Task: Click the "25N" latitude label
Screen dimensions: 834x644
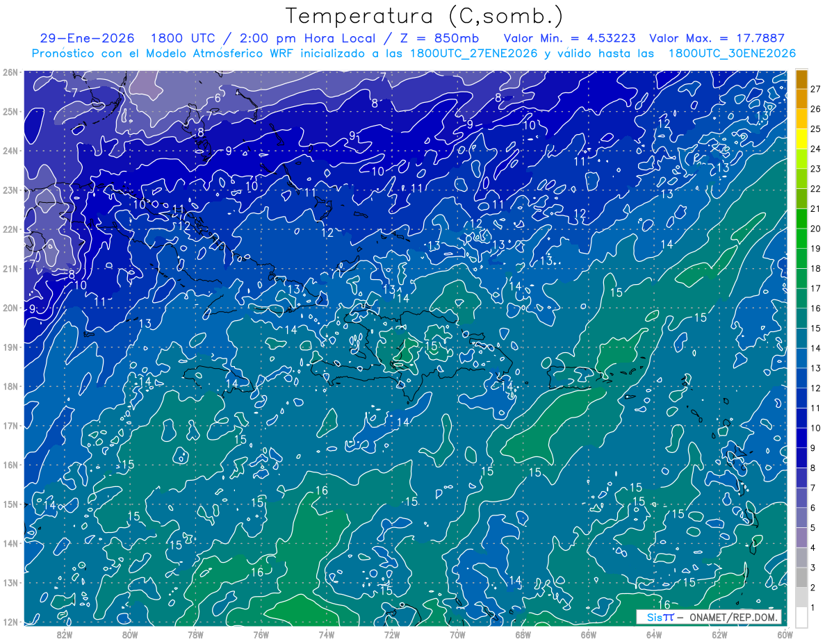Action: pos(10,111)
